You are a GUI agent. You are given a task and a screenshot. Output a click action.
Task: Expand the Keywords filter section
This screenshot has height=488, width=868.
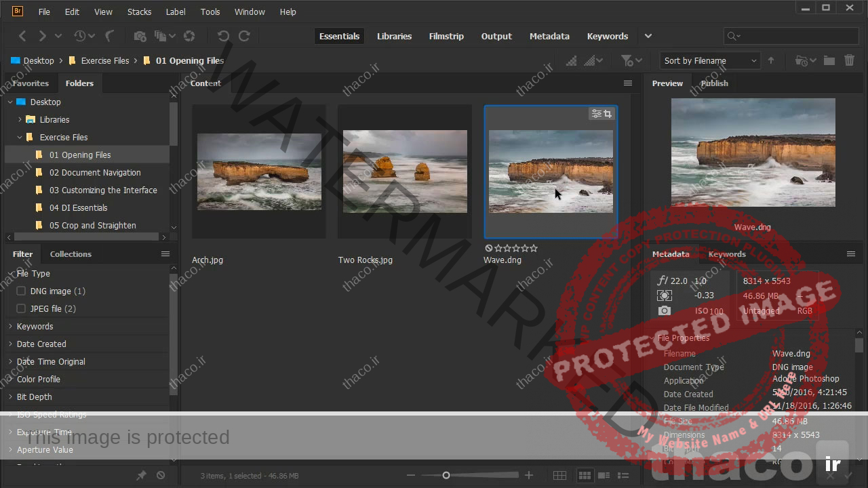(x=10, y=326)
